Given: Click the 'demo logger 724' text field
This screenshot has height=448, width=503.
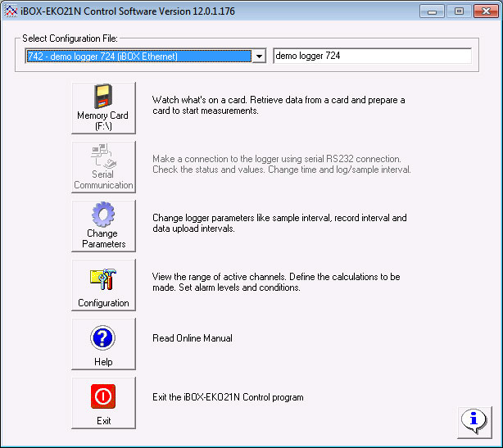Looking at the screenshot, I should (373, 56).
